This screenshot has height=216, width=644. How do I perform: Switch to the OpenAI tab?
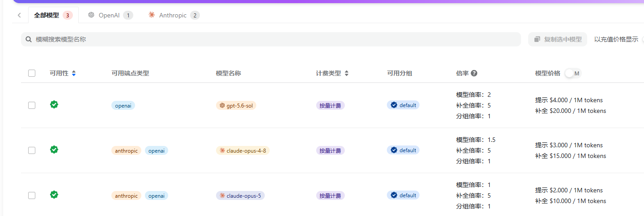(110, 15)
